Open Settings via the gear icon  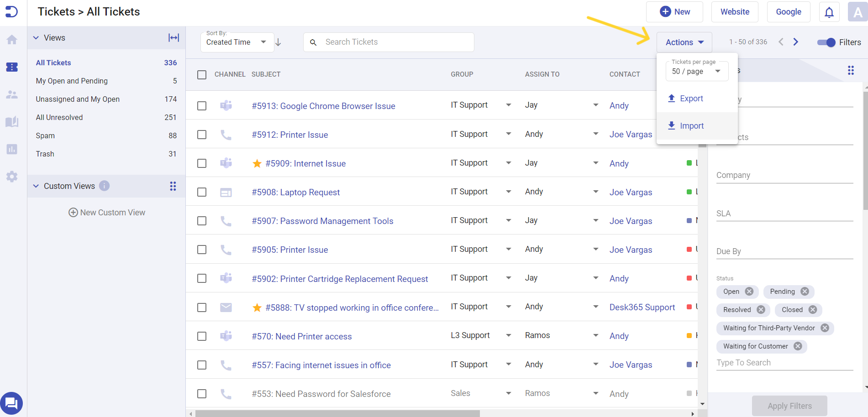12,177
